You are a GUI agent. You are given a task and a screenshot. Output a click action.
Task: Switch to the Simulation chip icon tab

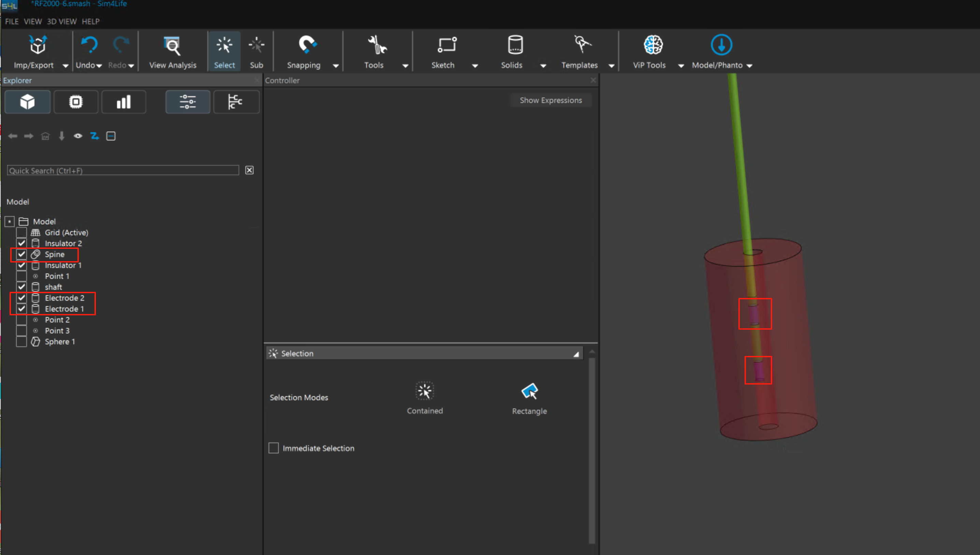click(76, 102)
